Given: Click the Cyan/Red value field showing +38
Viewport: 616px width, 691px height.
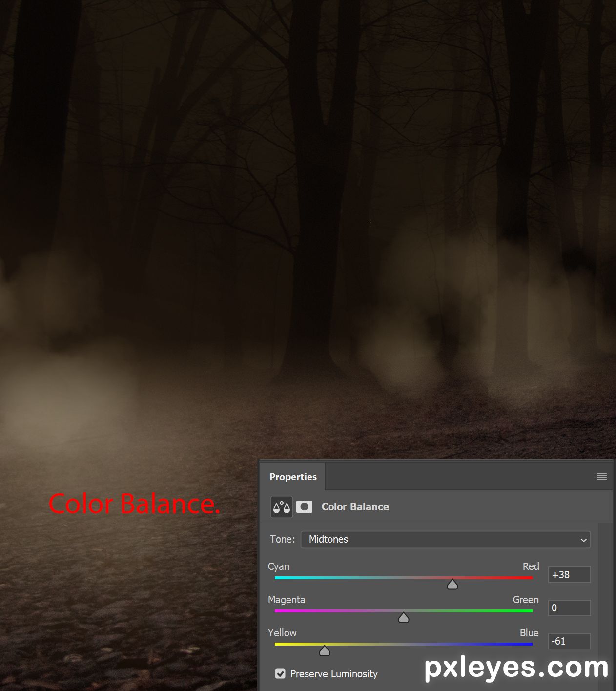Looking at the screenshot, I should [x=570, y=575].
